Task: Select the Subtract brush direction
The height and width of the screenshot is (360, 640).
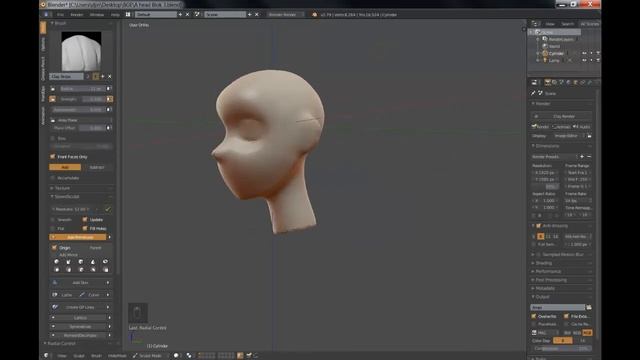Action: 97,167
